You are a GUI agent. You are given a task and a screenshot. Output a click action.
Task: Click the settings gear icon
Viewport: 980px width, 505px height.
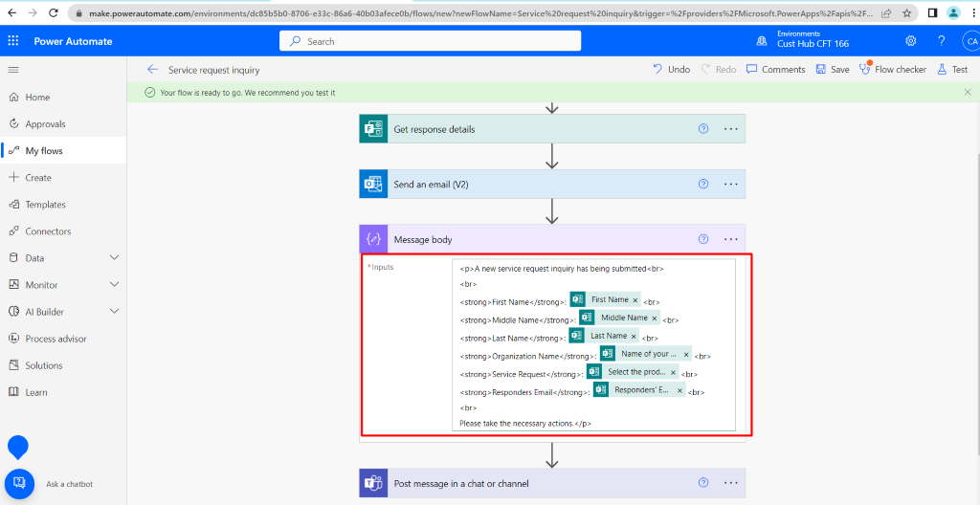(910, 41)
